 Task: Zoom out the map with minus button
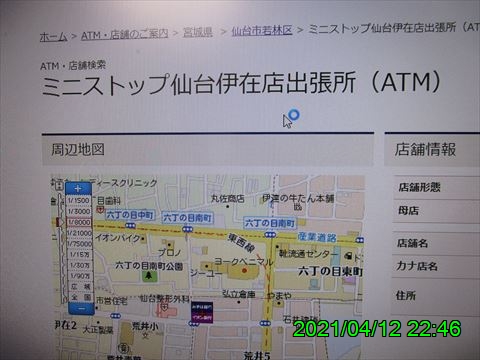point(81,309)
